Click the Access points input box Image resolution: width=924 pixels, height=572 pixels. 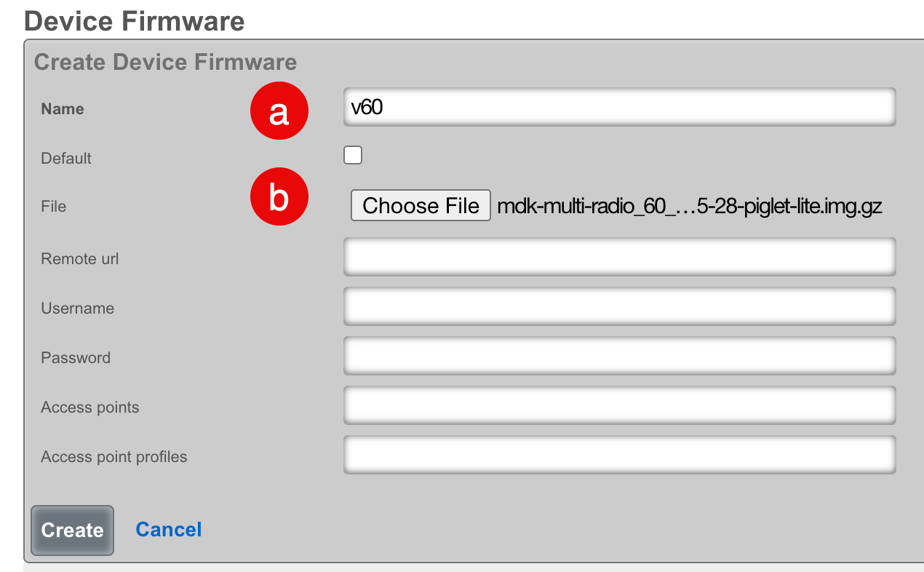pos(619,406)
